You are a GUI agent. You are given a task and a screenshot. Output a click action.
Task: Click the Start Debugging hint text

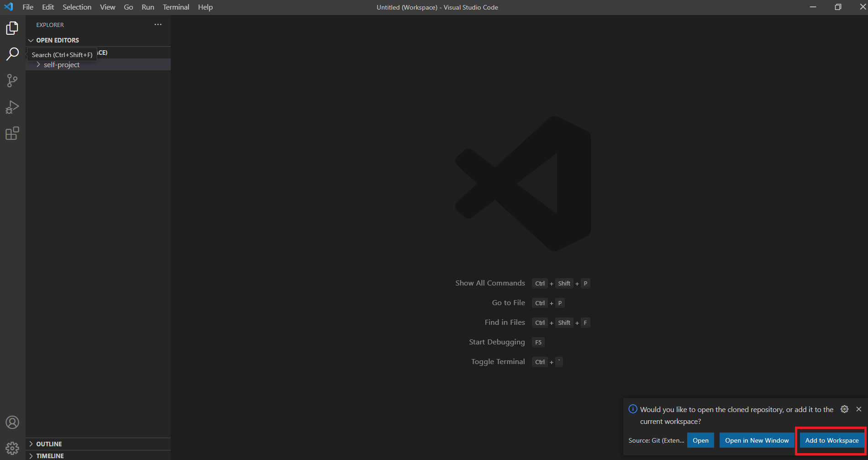point(497,342)
